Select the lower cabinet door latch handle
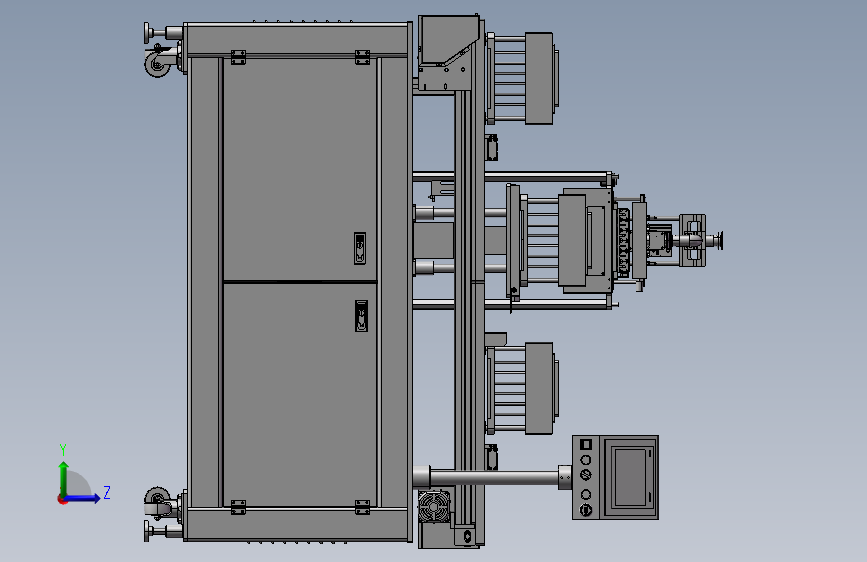 click(x=361, y=316)
